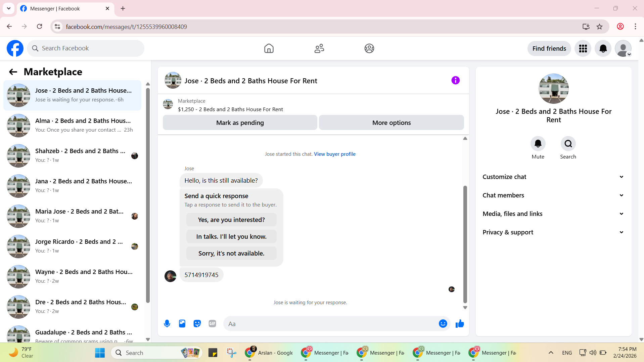Image resolution: width=644 pixels, height=362 pixels.
Task: Go back from Marketplace chats list
Action: [x=13, y=72]
